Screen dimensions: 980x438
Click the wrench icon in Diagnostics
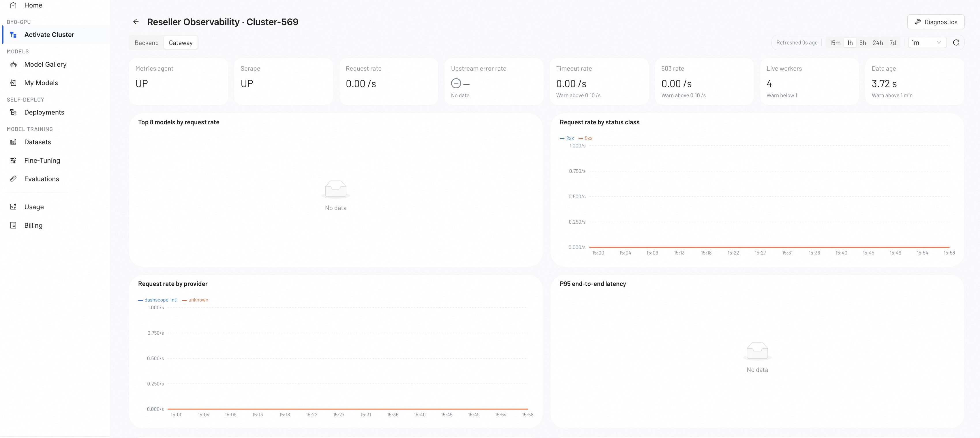click(918, 22)
